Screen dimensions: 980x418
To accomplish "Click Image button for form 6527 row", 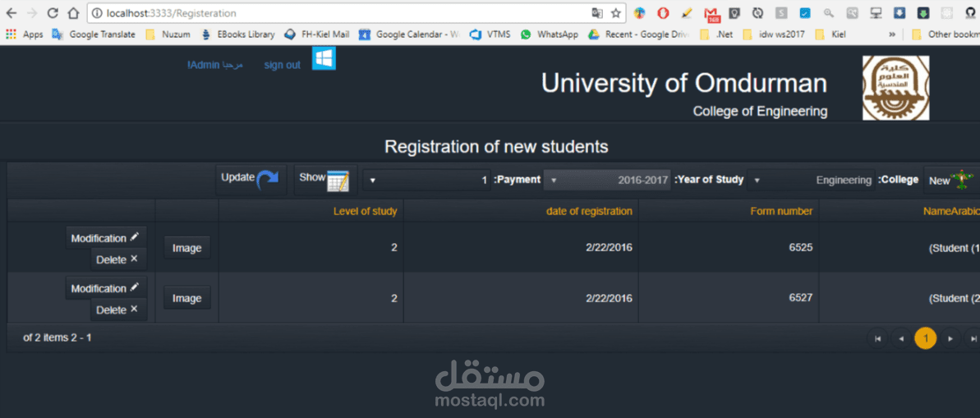I will (186, 298).
